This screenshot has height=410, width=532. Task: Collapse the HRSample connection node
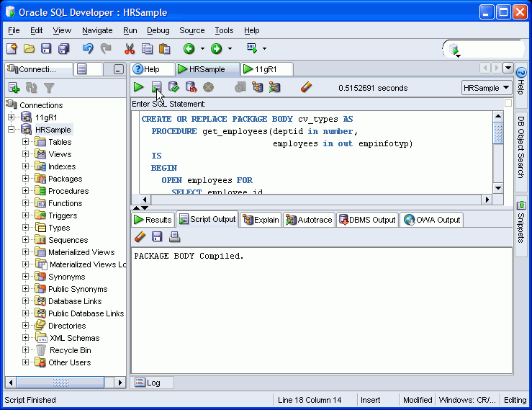(x=12, y=130)
